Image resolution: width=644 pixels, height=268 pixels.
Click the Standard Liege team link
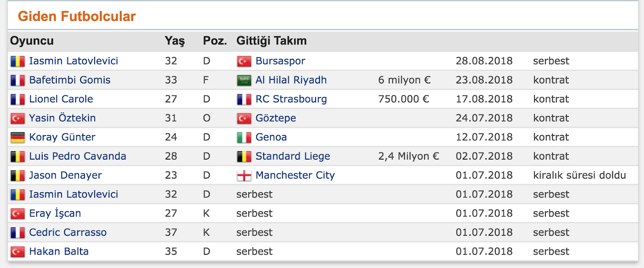[x=293, y=156]
